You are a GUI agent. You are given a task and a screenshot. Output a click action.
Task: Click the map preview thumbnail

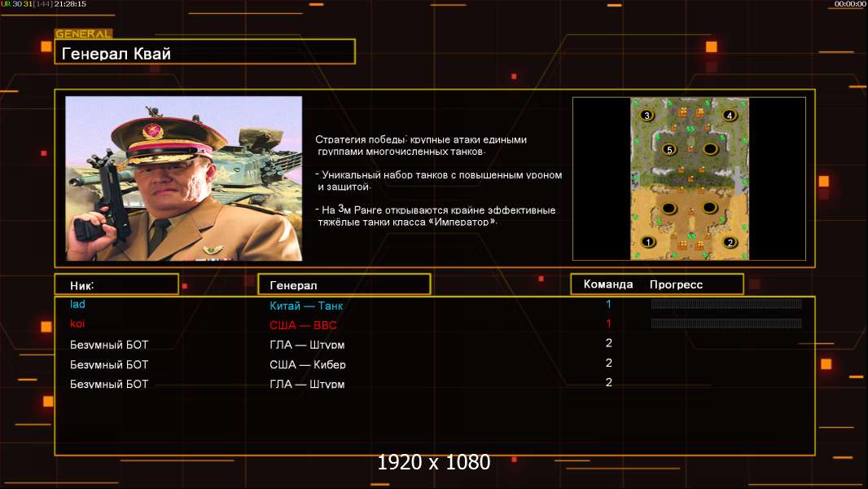pos(689,178)
